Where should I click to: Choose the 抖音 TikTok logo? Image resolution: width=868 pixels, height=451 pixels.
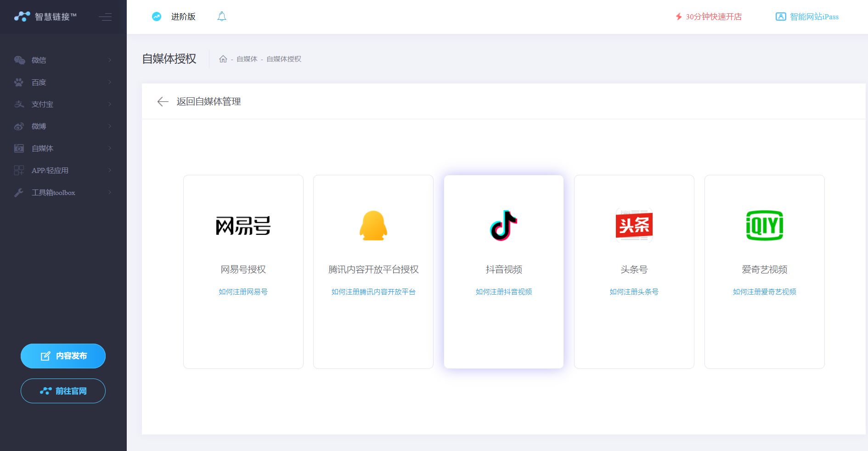coord(503,226)
